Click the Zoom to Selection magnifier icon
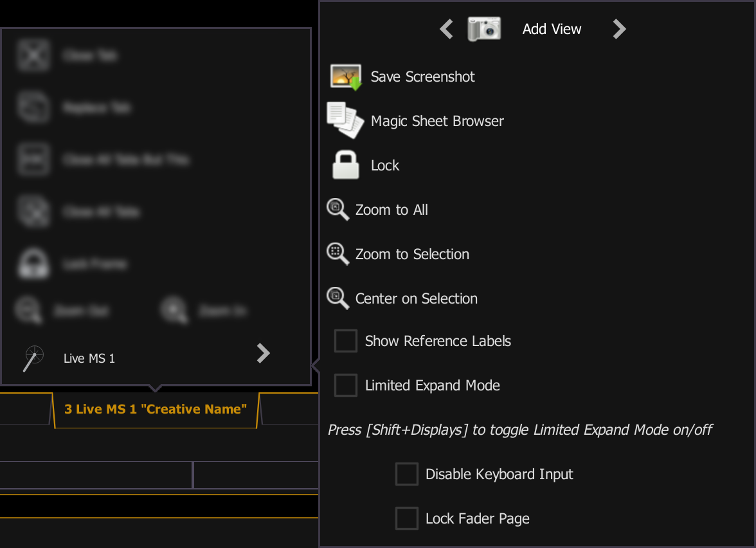 click(x=337, y=254)
